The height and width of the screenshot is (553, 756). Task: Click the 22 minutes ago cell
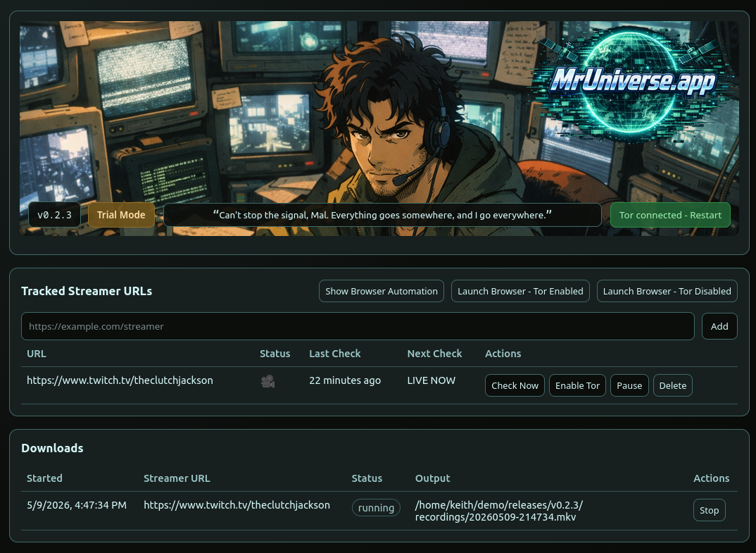tap(345, 380)
